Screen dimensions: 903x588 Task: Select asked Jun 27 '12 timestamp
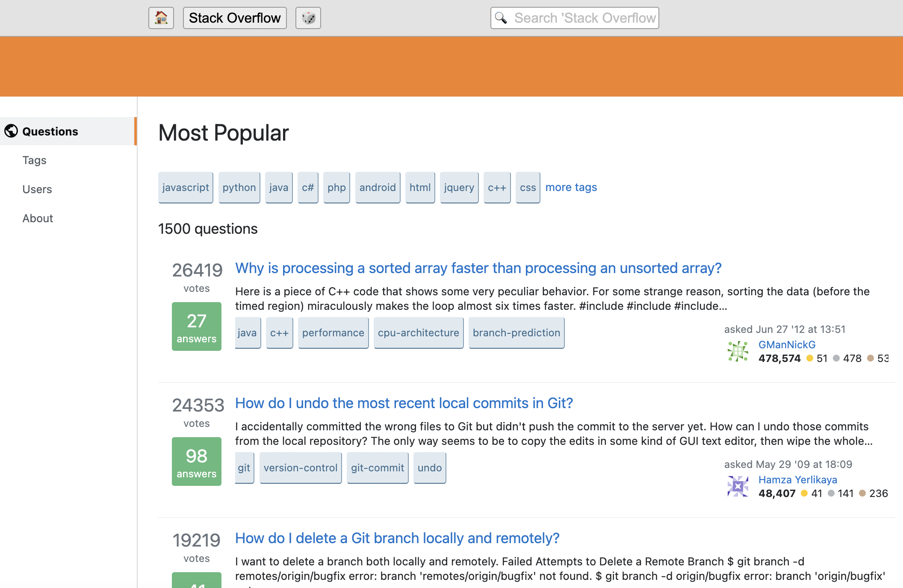(x=785, y=329)
